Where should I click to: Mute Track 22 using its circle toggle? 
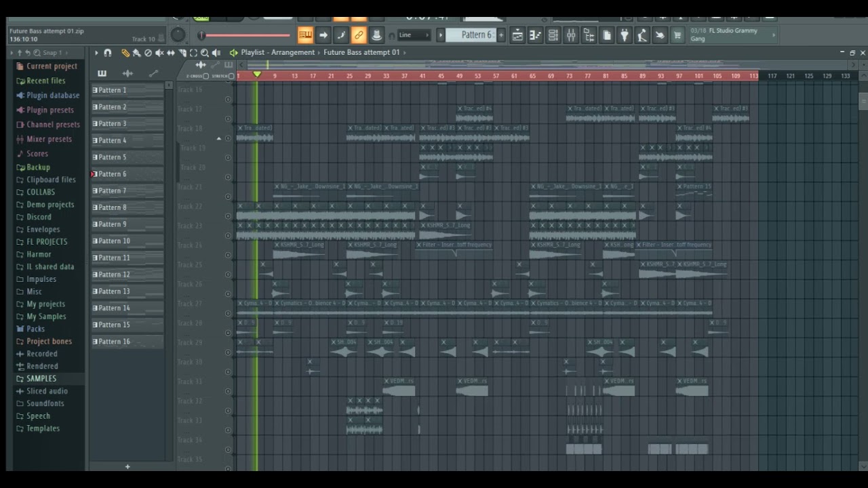[x=228, y=216]
